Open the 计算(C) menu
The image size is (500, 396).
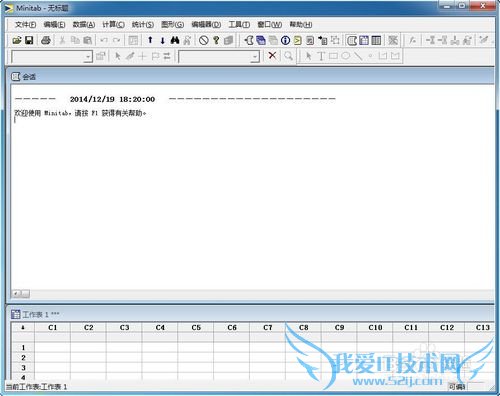113,24
